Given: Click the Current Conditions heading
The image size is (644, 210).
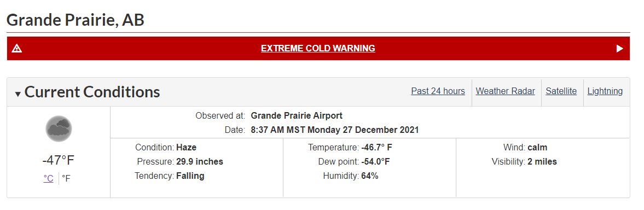Looking at the screenshot, I should (x=92, y=92).
